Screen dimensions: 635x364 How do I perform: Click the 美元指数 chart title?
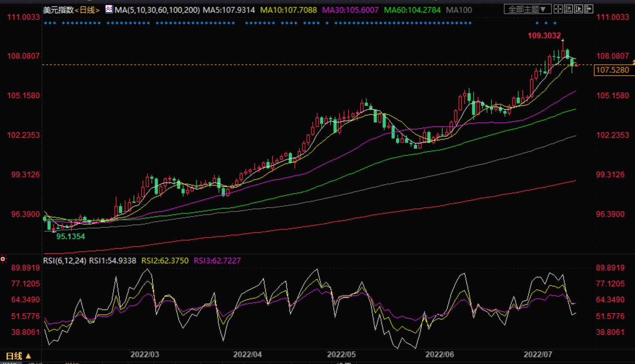pyautogui.click(x=58, y=10)
